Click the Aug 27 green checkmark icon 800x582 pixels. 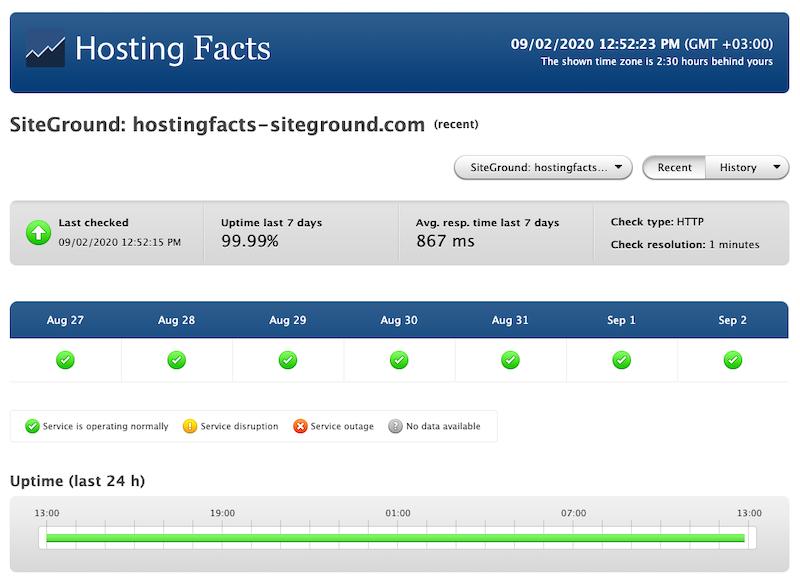tap(65, 360)
